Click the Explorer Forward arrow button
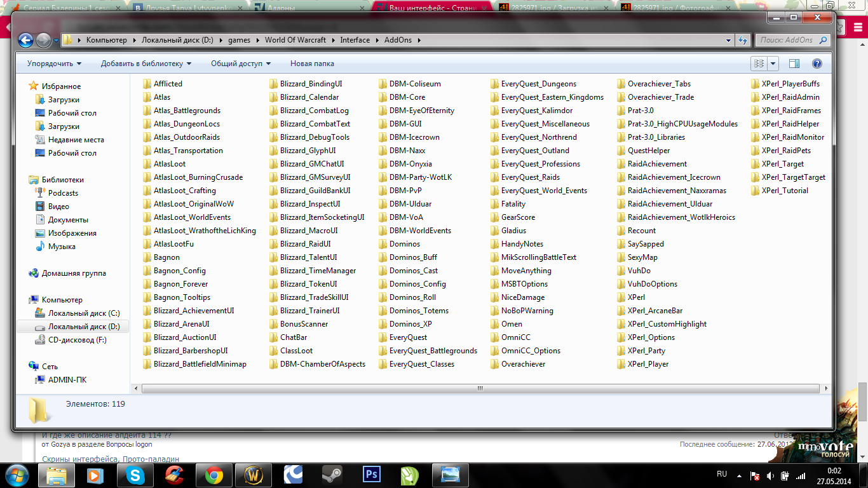Viewport: 868px width, 488px height. tap(43, 40)
